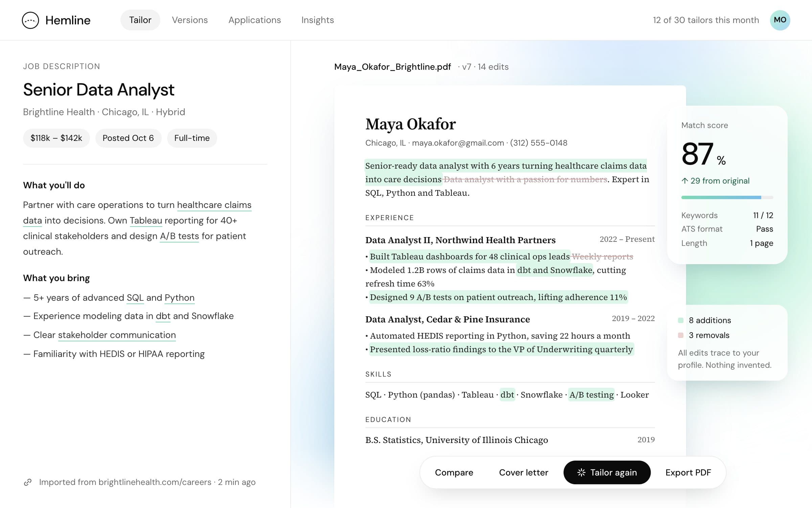This screenshot has width=812, height=508.
Task: Click the underlined SQL keyword
Action: [x=135, y=298]
